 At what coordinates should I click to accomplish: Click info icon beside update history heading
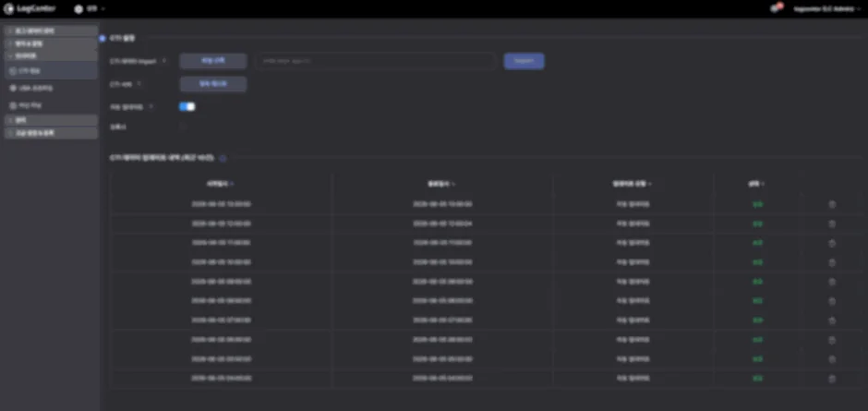223,159
